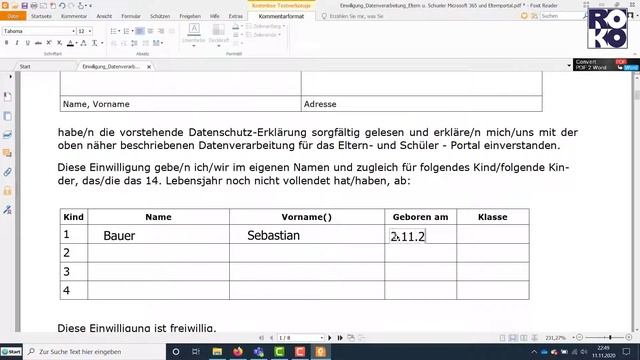Close the Einwilligung_Datenverarb document tab
The image size is (640, 360).
point(149,67)
